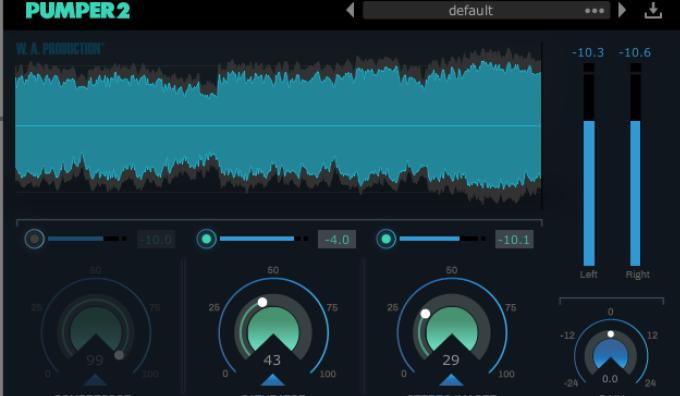Image resolution: width=680 pixels, height=396 pixels.
Task: Disable the third module power toggle
Action: coord(386,239)
